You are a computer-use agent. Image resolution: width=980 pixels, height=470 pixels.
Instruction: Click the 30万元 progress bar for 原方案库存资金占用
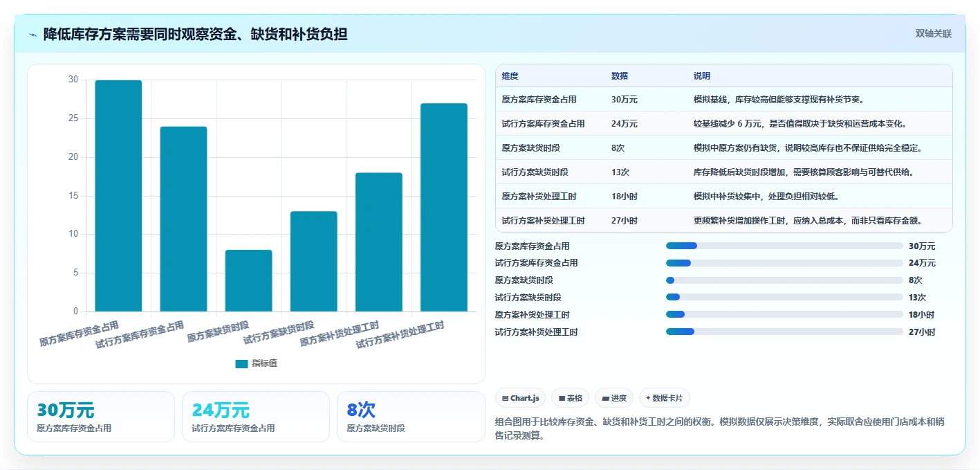(x=784, y=246)
